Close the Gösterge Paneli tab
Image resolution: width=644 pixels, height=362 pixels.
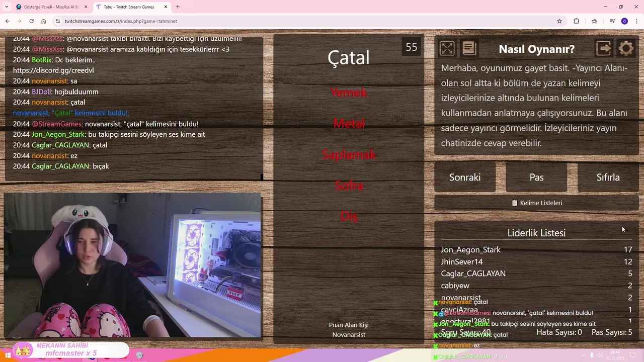click(x=86, y=7)
